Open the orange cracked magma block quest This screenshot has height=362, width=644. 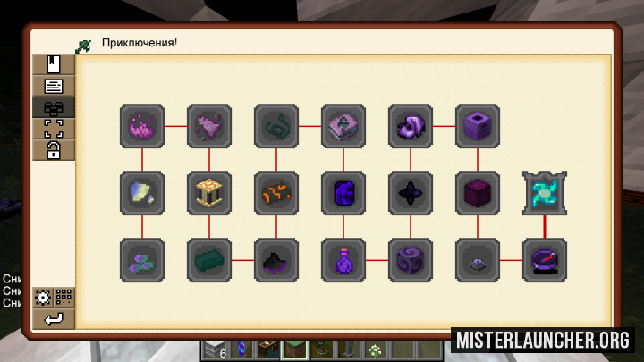pos(276,193)
